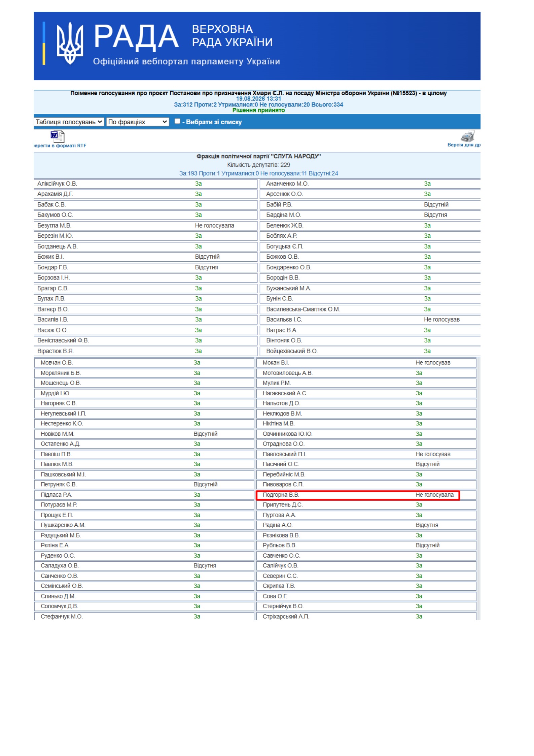Image resolution: width=534 pixels, height=756 pixels.
Task: Click 'Відсутня' for Саладуха О.В.
Action: [x=205, y=565]
